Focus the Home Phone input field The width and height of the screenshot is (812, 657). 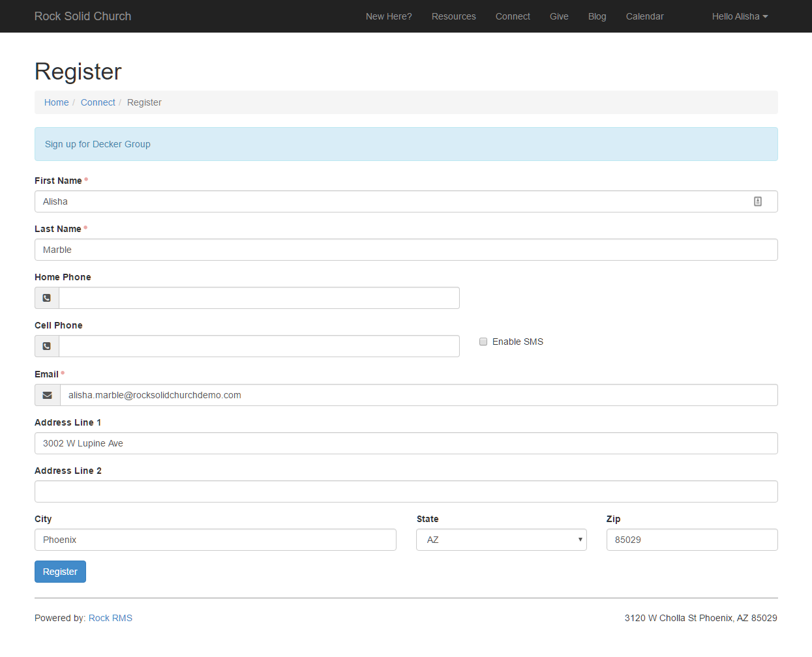pyautogui.click(x=259, y=298)
